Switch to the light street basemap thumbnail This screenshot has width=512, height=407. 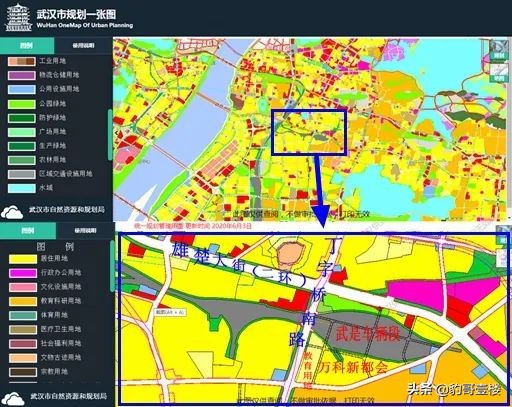pyautogui.click(x=499, y=72)
